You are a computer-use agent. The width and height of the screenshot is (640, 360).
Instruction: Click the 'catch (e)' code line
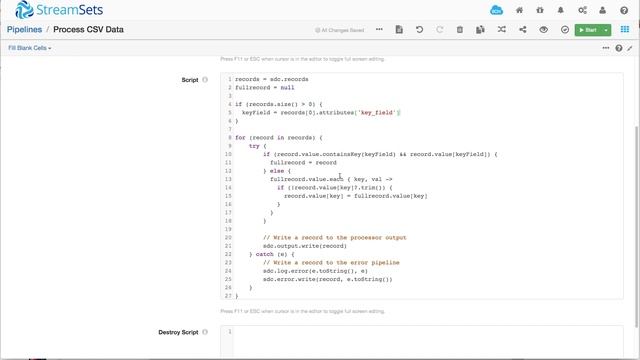[271, 254]
